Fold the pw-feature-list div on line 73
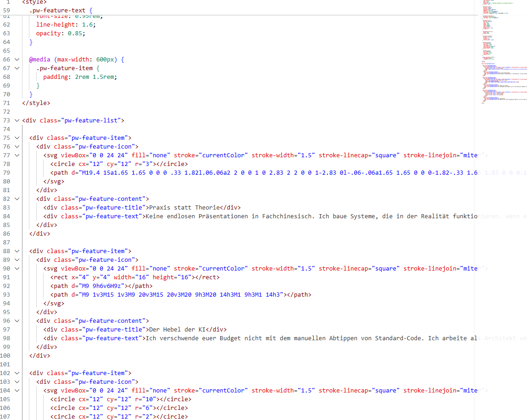This screenshot has height=420, width=527. point(17,120)
